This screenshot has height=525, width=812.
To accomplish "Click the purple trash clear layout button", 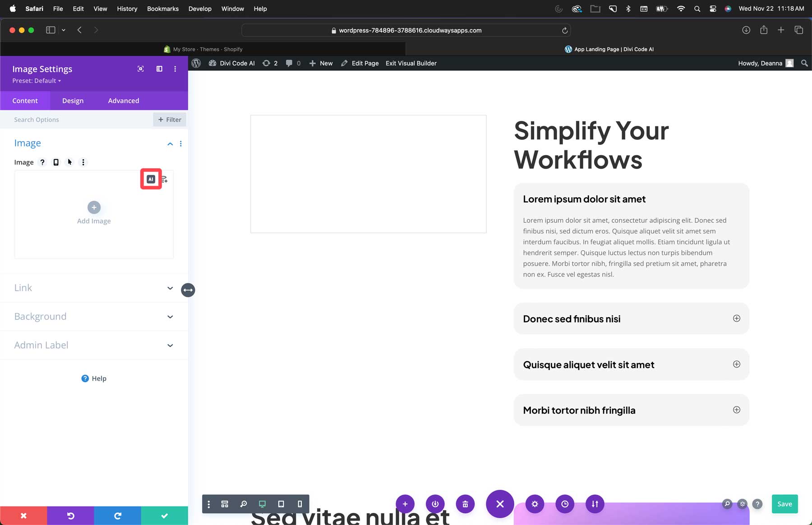I will [465, 504].
